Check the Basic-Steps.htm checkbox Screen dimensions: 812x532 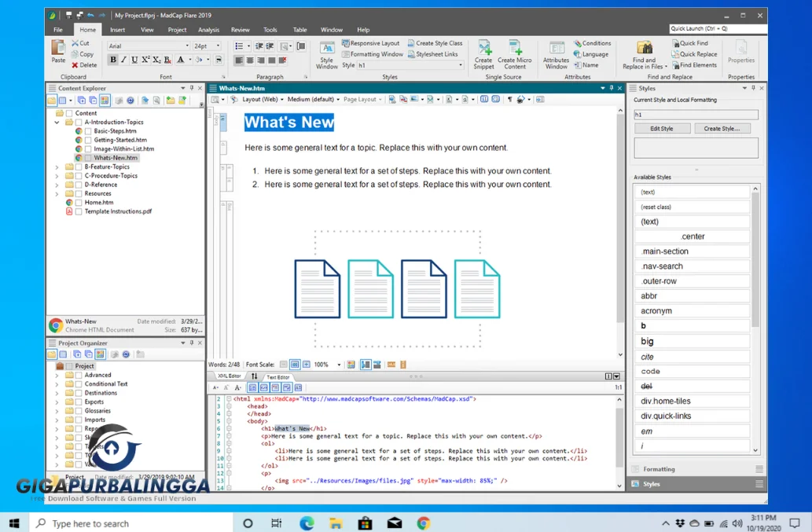point(88,131)
